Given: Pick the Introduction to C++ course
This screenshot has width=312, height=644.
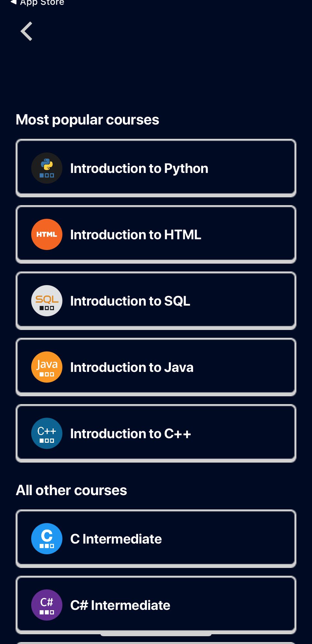Looking at the screenshot, I should (x=156, y=433).
